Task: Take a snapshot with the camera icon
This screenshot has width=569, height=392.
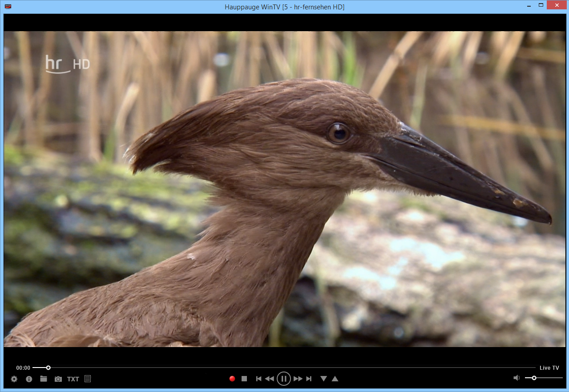Action: pos(58,379)
